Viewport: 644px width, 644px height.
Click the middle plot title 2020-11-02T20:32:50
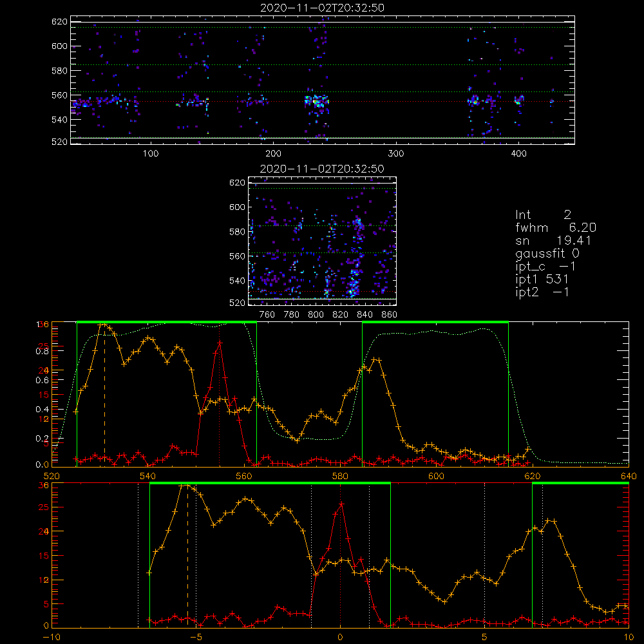(322, 169)
